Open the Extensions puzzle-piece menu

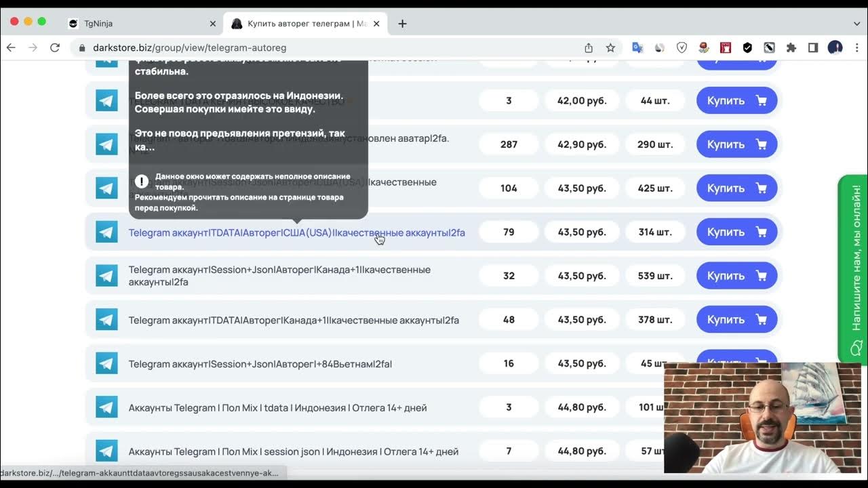(791, 47)
